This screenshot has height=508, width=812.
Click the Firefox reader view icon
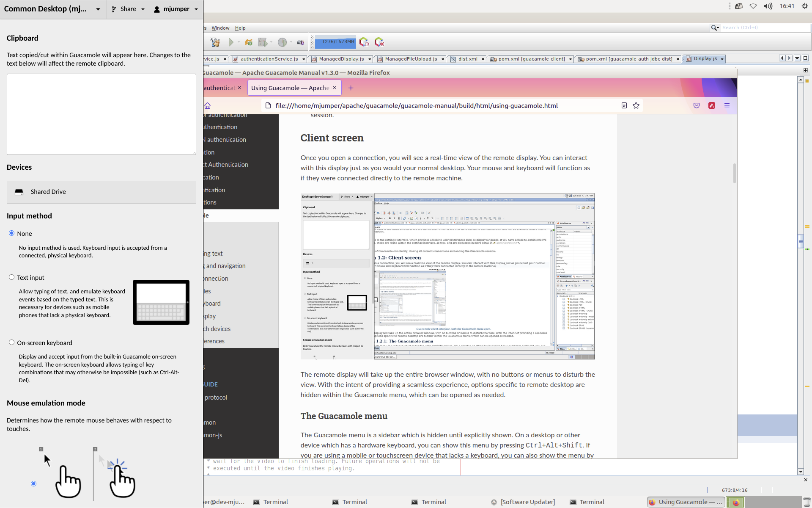click(x=624, y=105)
